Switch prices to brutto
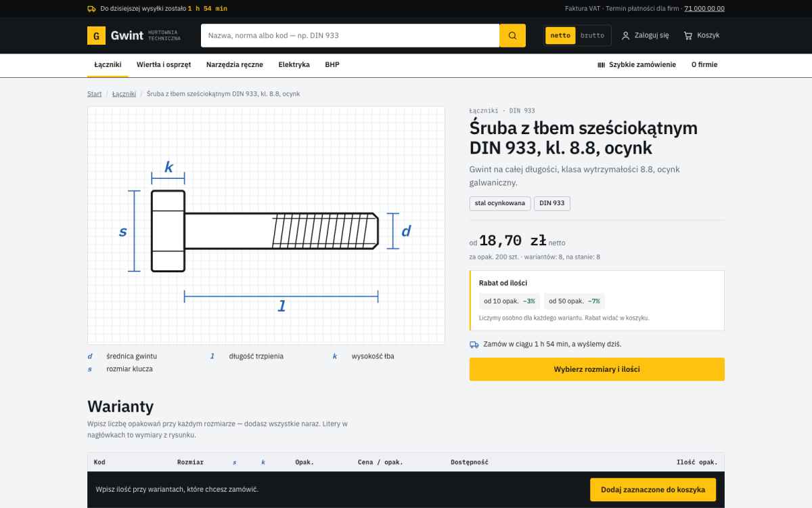Image resolution: width=812 pixels, height=508 pixels. tap(592, 35)
